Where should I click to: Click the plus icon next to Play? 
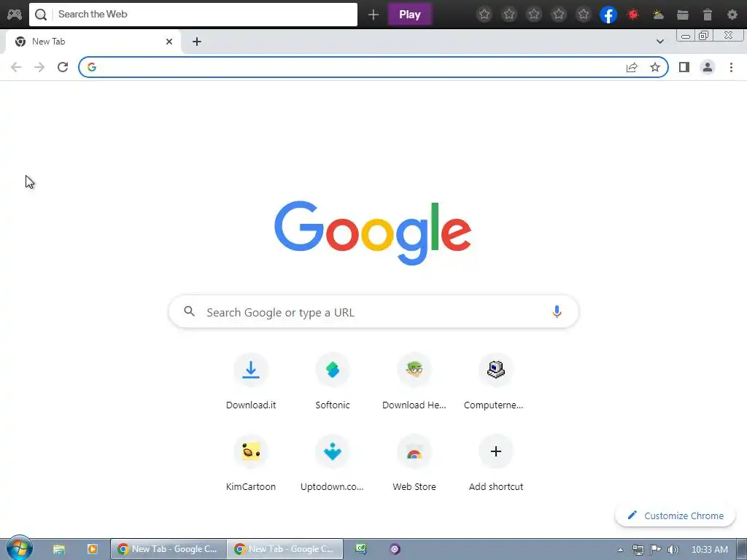coord(373,15)
